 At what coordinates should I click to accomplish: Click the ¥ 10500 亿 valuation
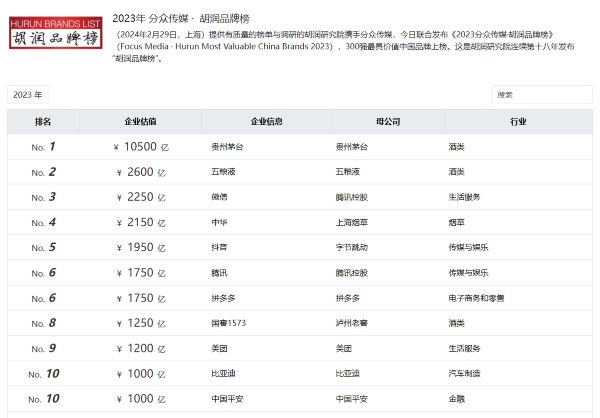click(140, 147)
